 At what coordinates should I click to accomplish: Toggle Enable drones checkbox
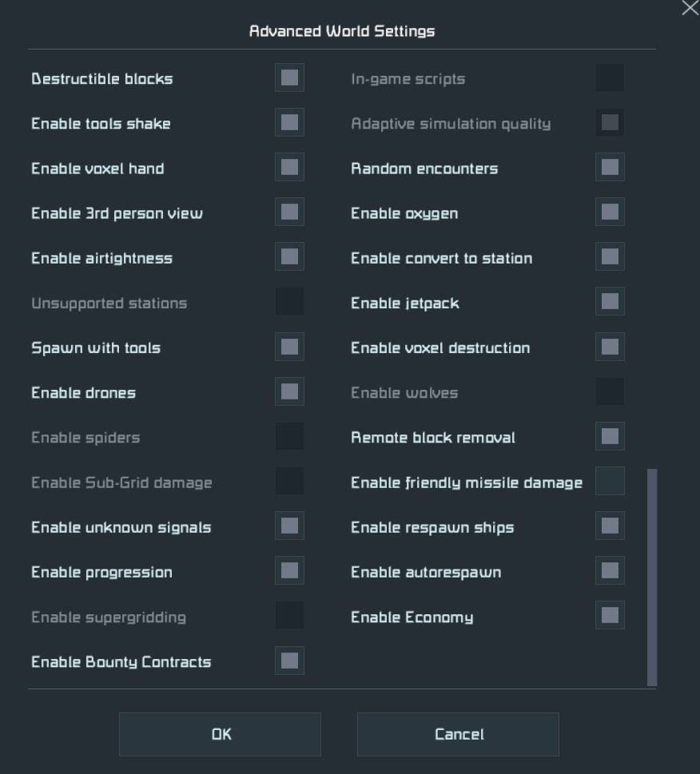click(289, 391)
